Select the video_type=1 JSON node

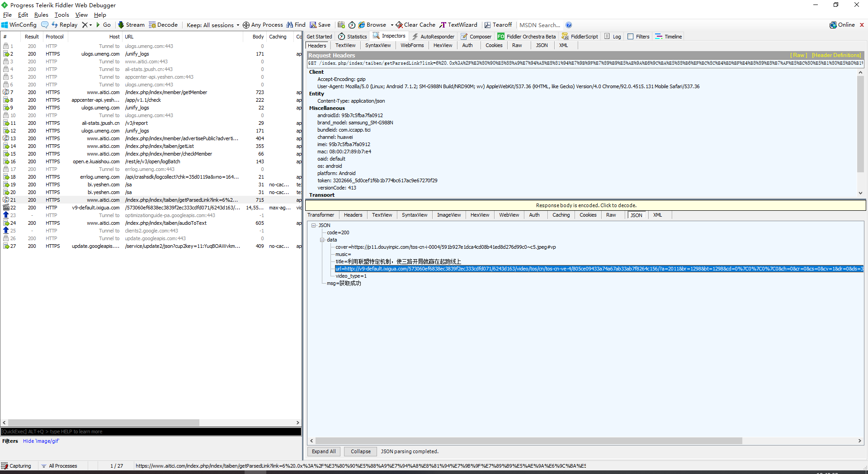pos(351,276)
